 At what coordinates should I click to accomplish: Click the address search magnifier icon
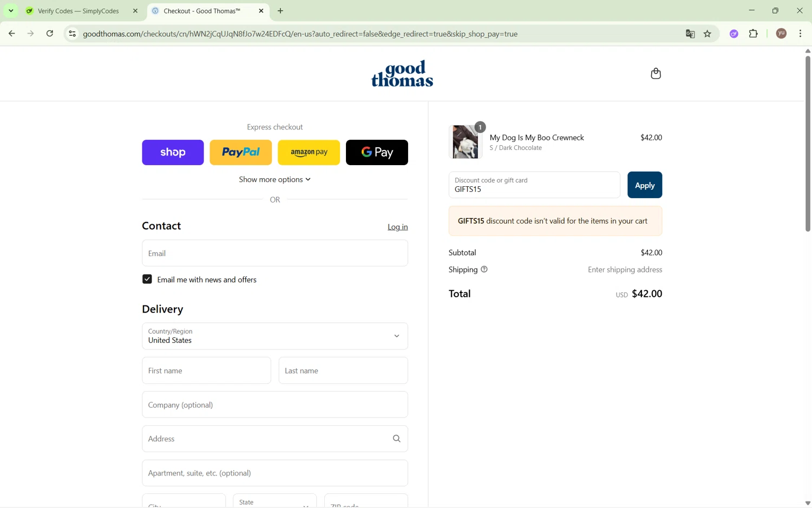coord(396,439)
